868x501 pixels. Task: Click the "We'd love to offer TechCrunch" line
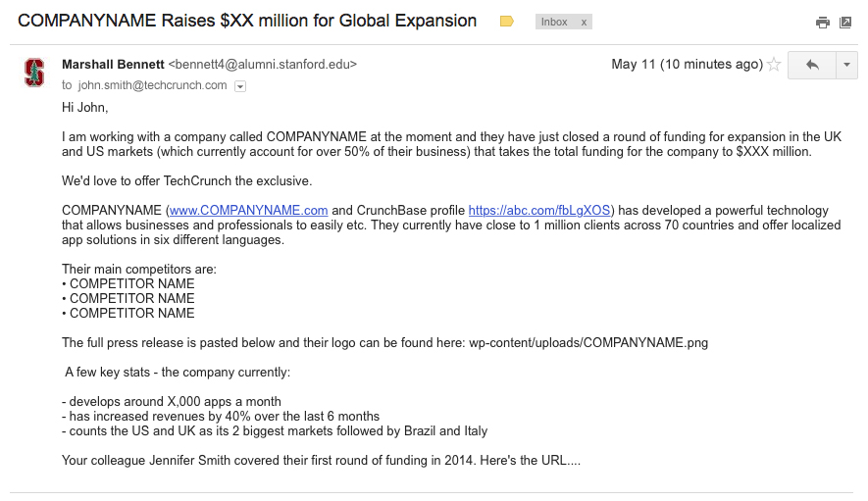tap(186, 181)
